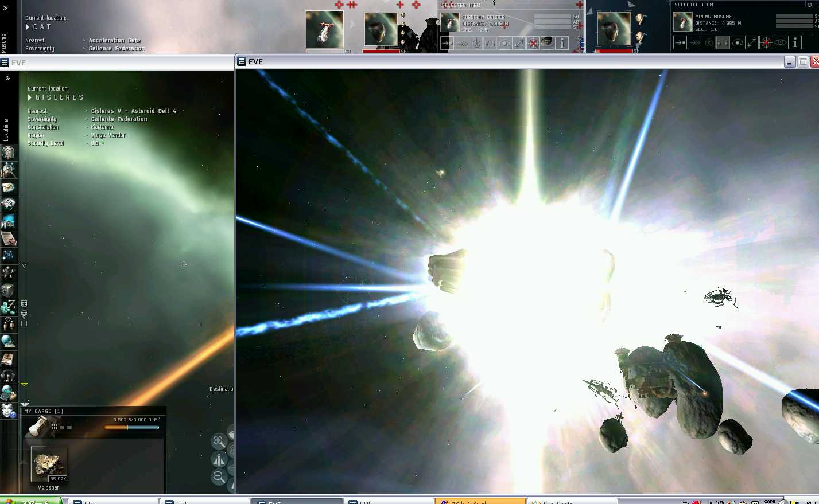Open the front EVE window's title menu icon

point(242,61)
